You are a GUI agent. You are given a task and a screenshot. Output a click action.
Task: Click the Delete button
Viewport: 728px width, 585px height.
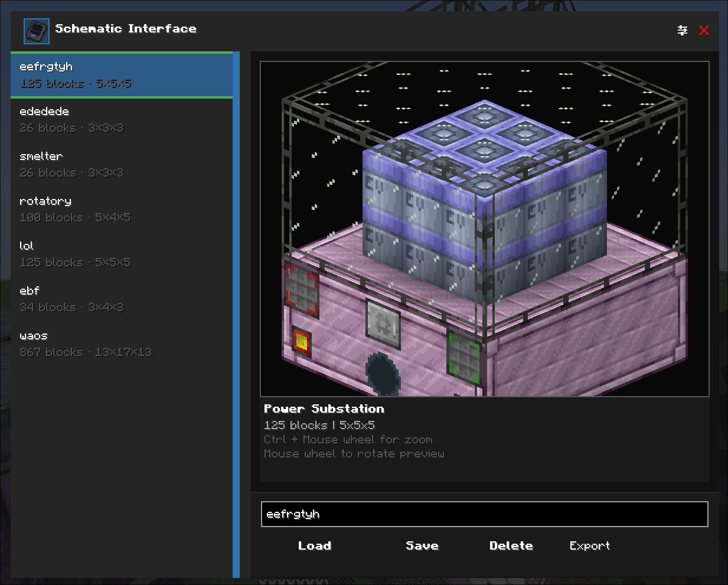[x=511, y=546]
